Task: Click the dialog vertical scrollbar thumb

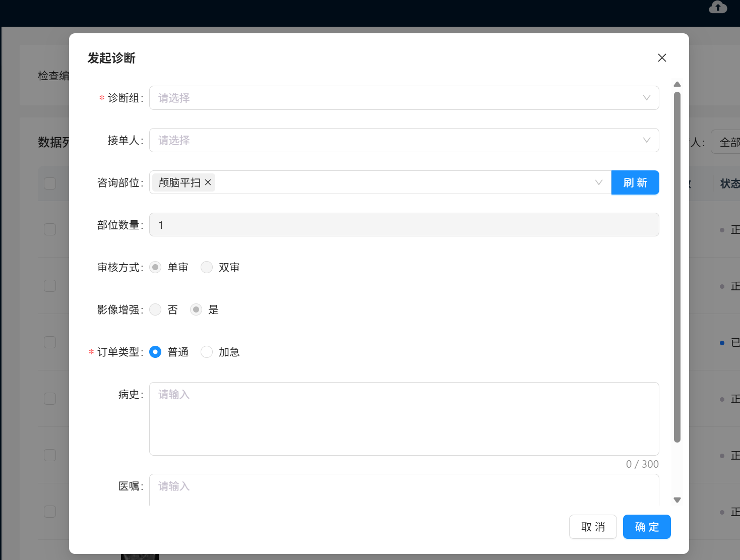Action: tap(677, 267)
